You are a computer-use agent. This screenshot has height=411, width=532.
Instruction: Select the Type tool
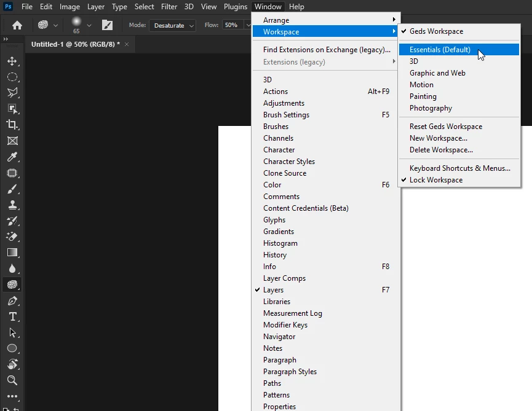[x=12, y=317]
